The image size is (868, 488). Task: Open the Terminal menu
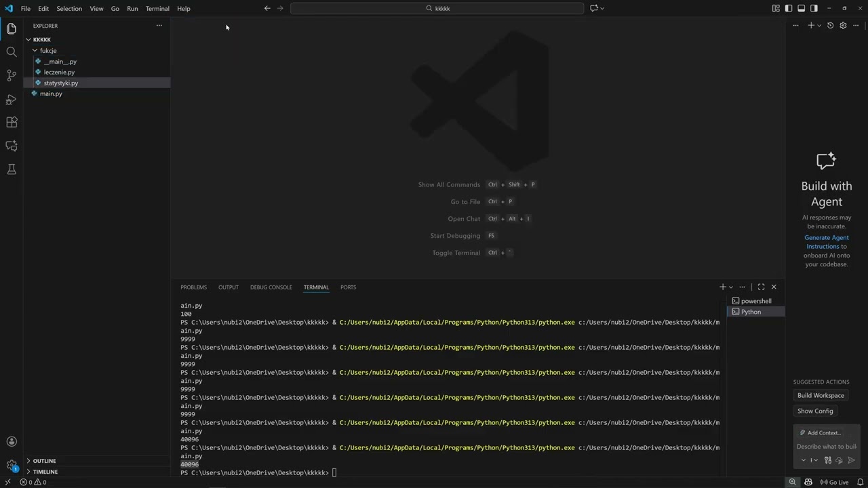click(157, 8)
